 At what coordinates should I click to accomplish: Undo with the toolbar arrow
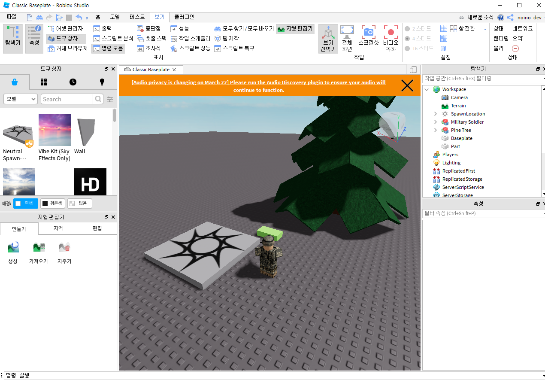pos(79,17)
